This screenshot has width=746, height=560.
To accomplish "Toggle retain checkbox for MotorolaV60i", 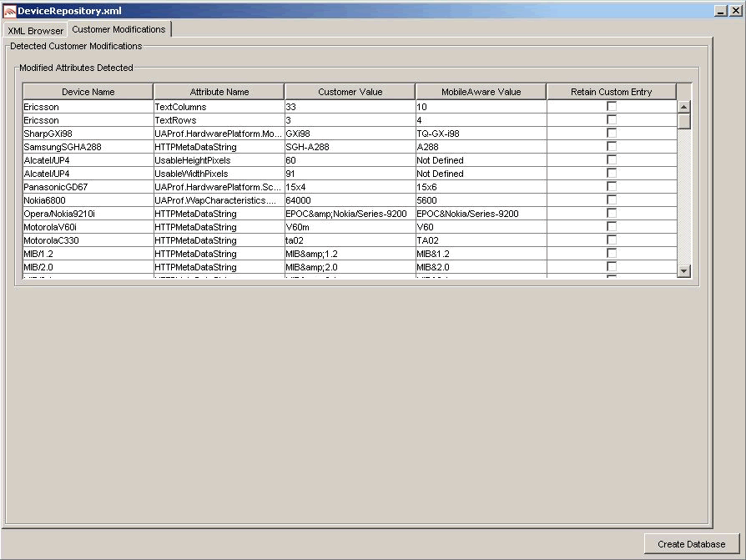I will pos(612,226).
